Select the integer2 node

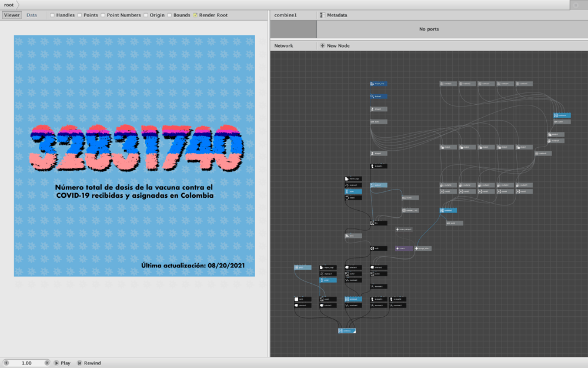pyautogui.click(x=378, y=153)
